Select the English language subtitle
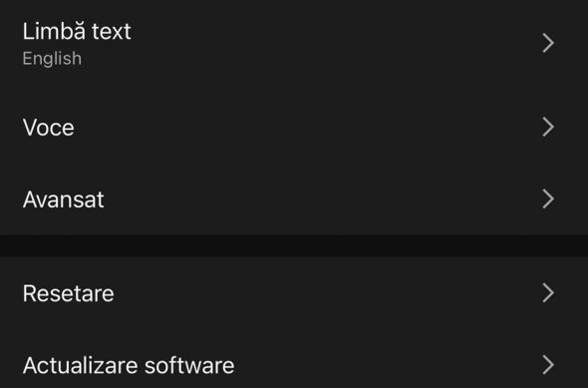The width and height of the screenshot is (588, 388). 52,59
